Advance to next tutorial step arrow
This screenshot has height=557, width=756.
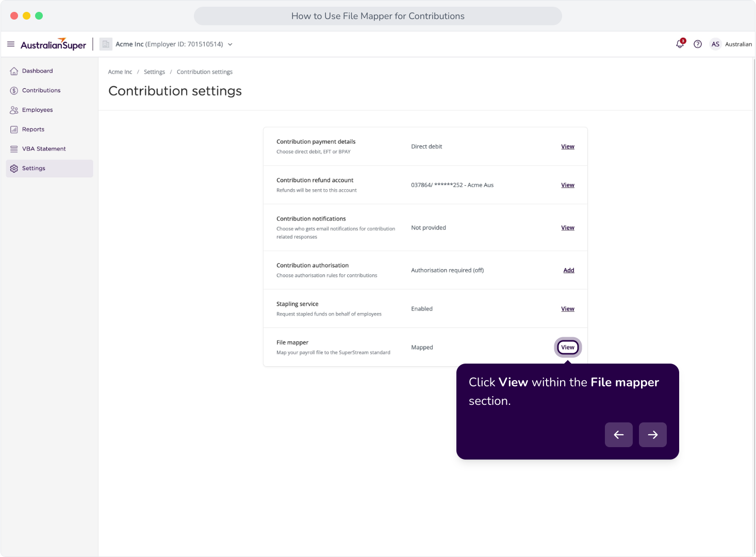click(x=653, y=435)
